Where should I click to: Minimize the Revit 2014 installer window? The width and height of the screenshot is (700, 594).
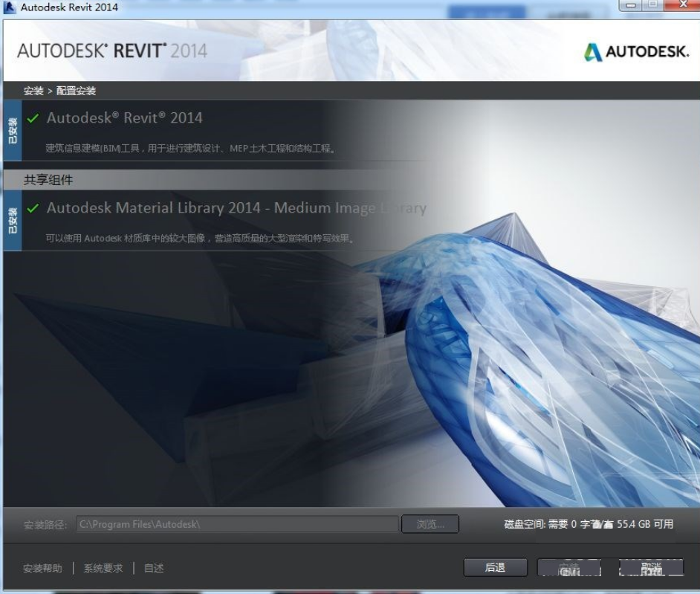[x=631, y=5]
